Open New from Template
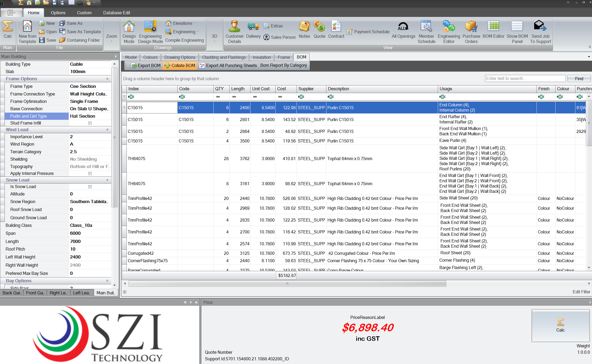Screen dimensions: 592x364 [27, 32]
